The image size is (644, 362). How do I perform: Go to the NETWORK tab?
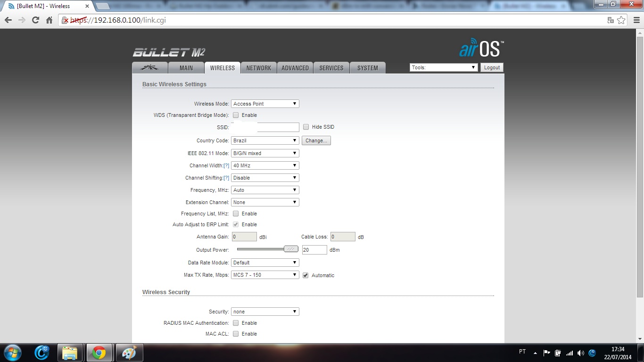(x=259, y=68)
